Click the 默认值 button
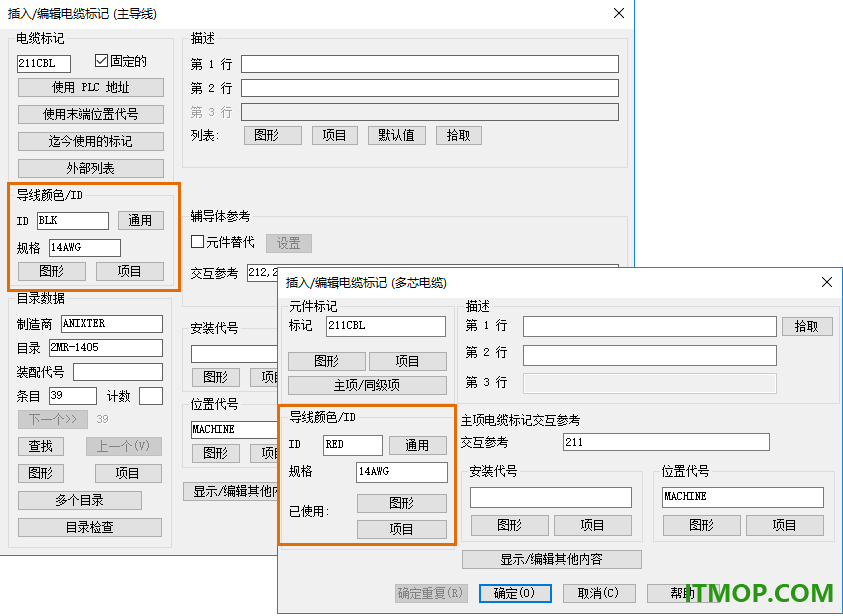The width and height of the screenshot is (843, 616). 397,135
